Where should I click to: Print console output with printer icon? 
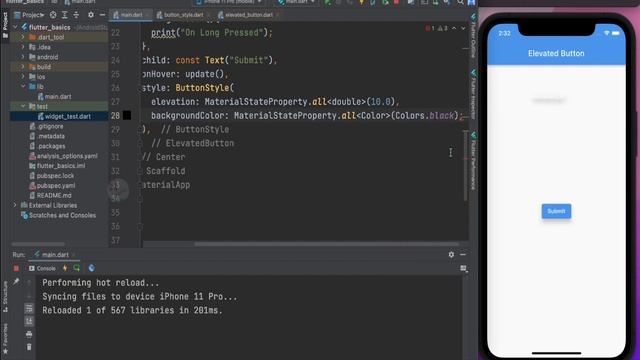[x=29, y=335]
